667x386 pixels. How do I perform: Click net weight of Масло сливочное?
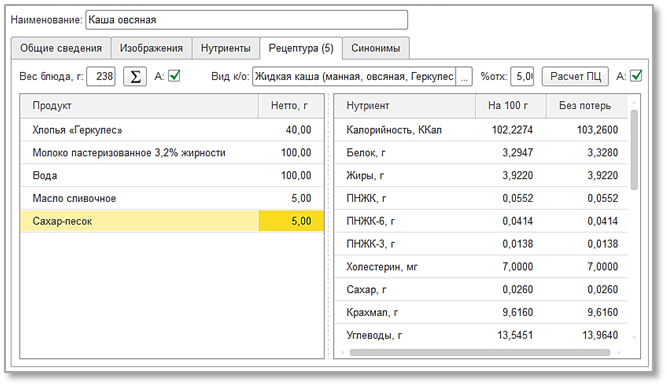(x=291, y=198)
